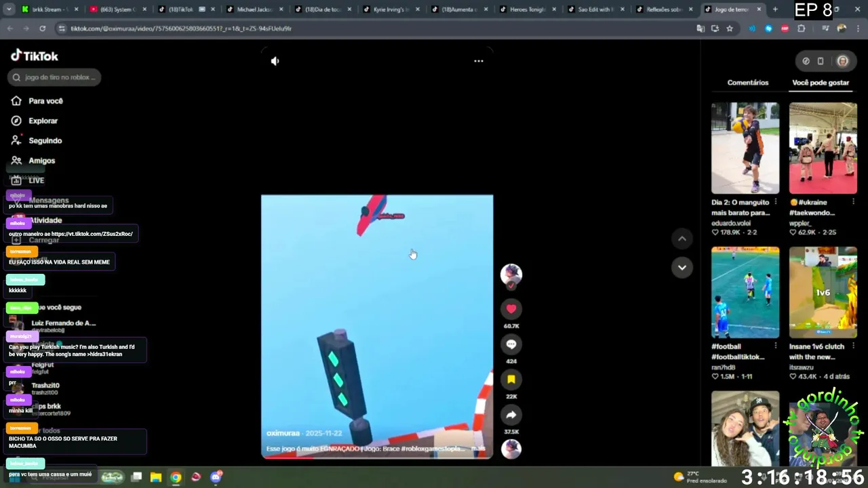Switch to Você pode gostar tab
Image resolution: width=868 pixels, height=488 pixels.
coord(821,83)
